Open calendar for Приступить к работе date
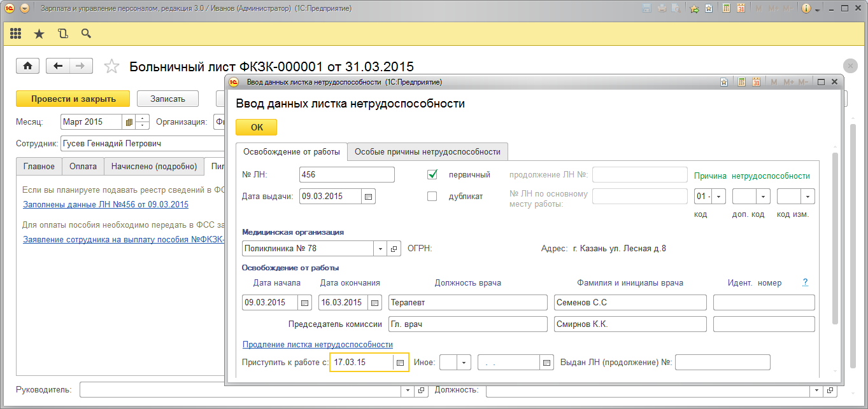This screenshot has width=868, height=409. pos(401,363)
